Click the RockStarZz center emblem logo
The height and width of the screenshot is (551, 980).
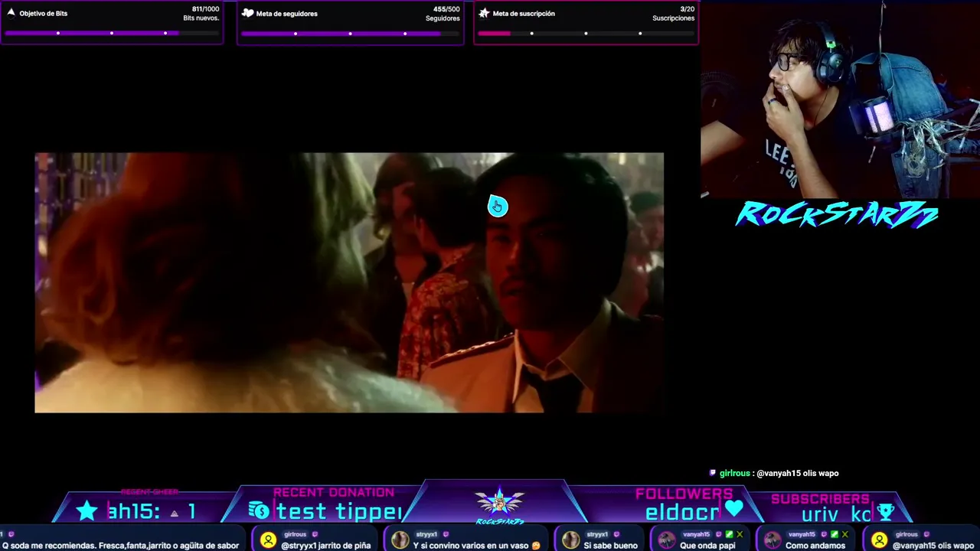(x=499, y=504)
